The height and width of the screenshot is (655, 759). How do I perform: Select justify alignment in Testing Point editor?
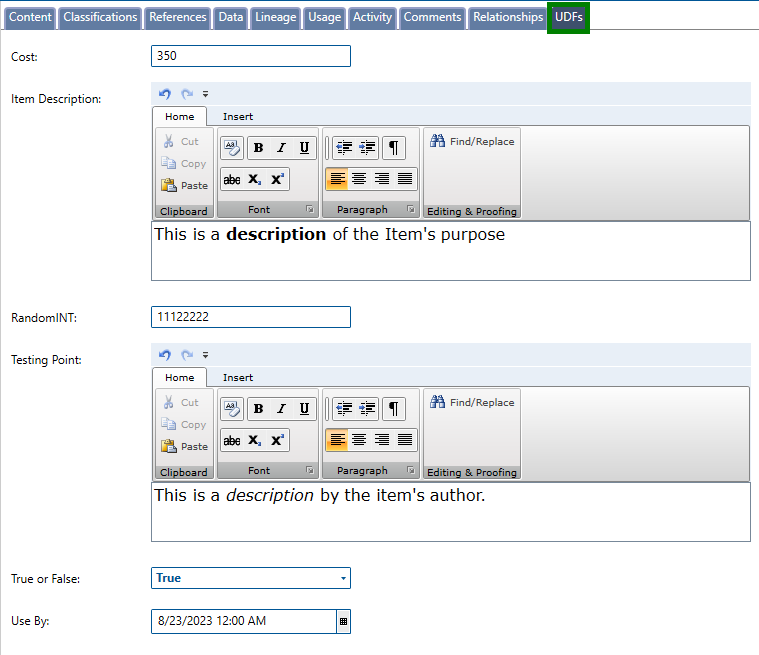point(405,440)
